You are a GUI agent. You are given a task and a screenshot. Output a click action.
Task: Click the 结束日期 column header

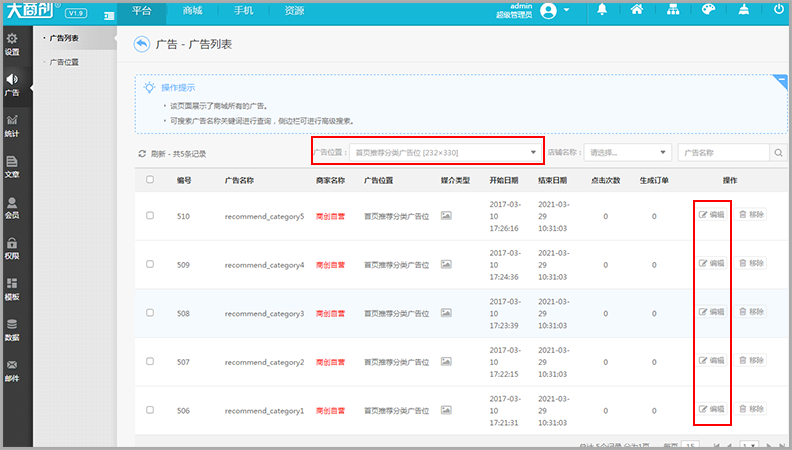[x=552, y=180]
